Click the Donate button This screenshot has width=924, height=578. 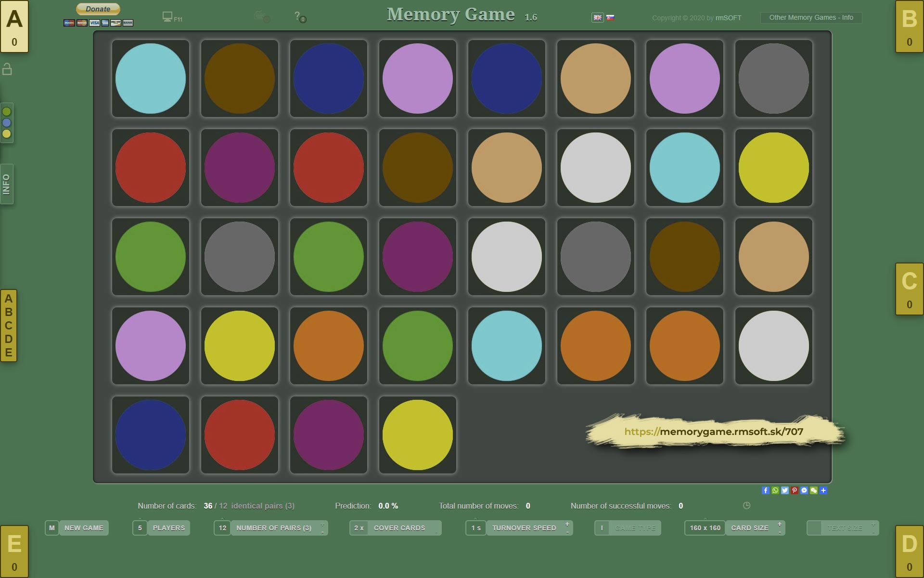(98, 9)
